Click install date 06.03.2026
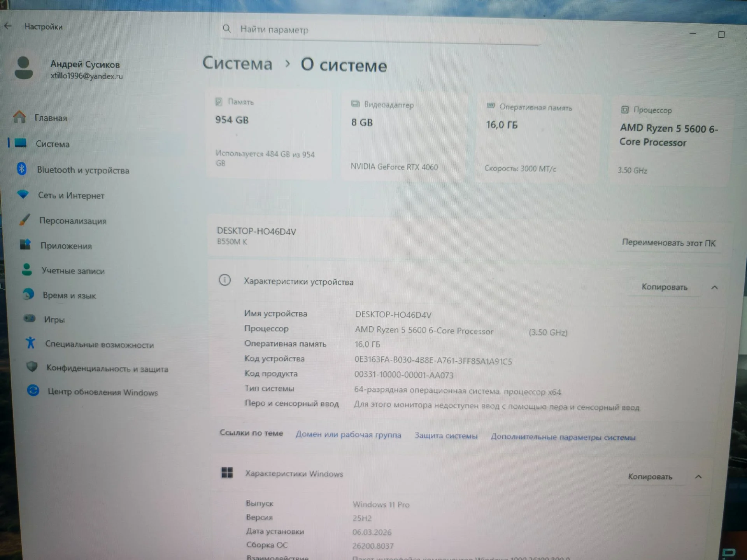 click(x=372, y=532)
